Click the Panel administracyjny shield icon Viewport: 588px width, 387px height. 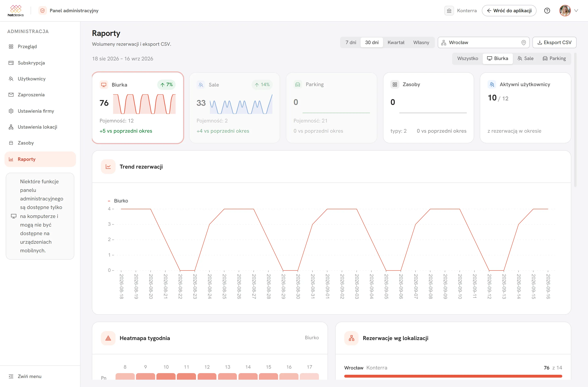(x=42, y=11)
